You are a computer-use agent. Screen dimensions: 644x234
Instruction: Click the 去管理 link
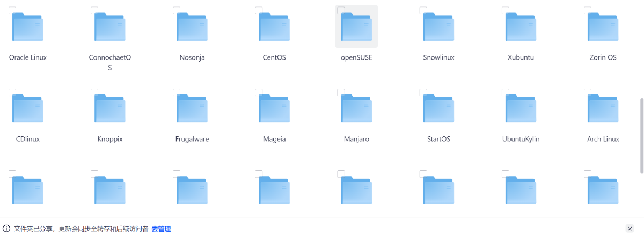pyautogui.click(x=161, y=229)
